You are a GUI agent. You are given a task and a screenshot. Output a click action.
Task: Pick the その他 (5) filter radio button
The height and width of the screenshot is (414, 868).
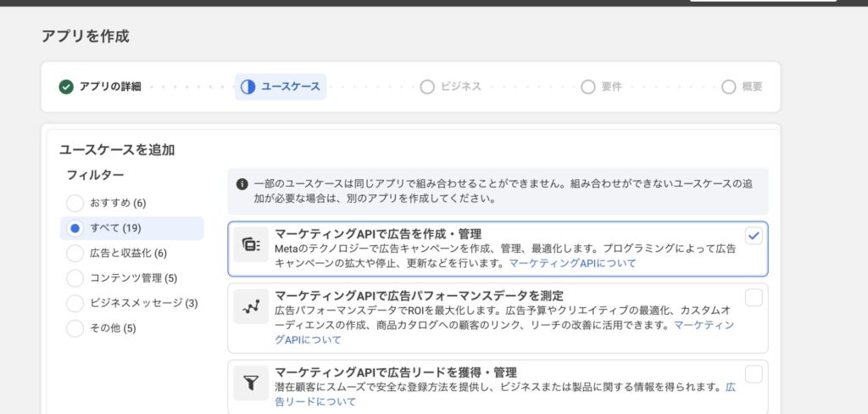75,328
